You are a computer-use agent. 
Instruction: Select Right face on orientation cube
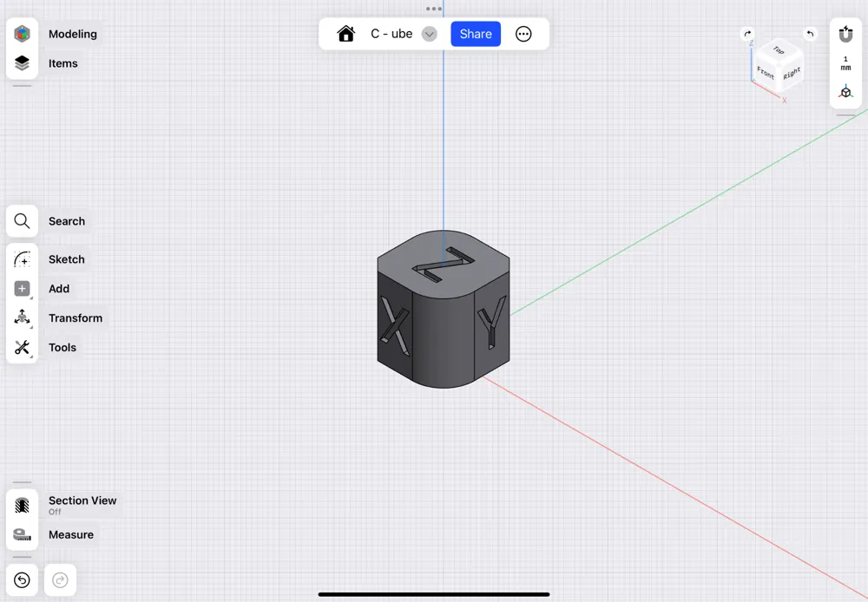pos(792,73)
